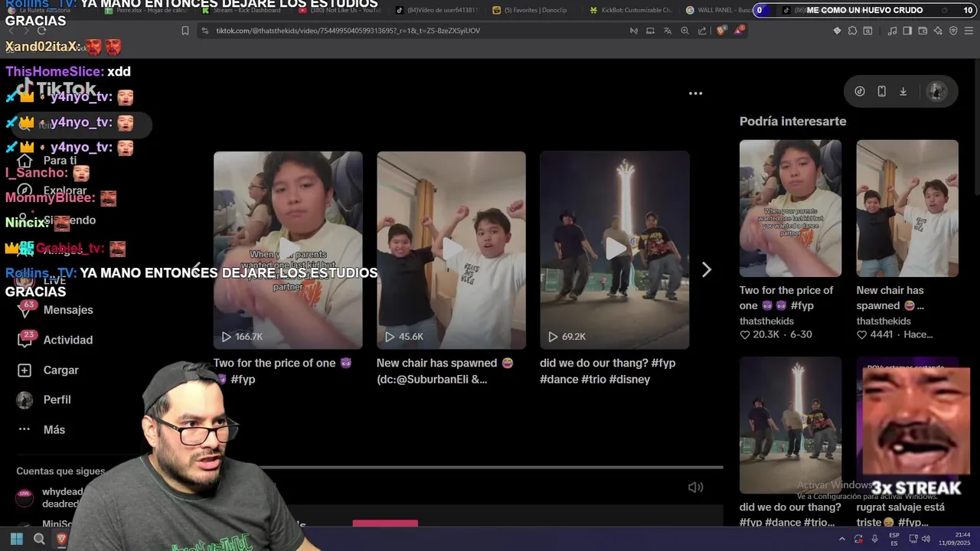Show hidden system tray icons chevron
Viewport: 980px width, 551px height.
click(x=841, y=539)
